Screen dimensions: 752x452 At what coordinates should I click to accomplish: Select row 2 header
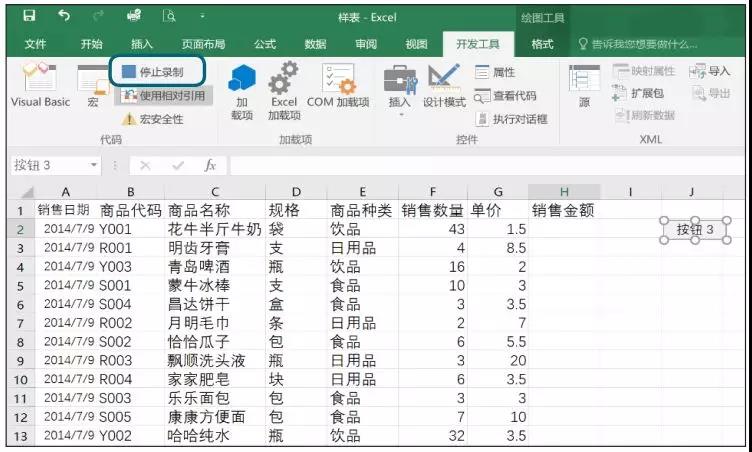20,229
